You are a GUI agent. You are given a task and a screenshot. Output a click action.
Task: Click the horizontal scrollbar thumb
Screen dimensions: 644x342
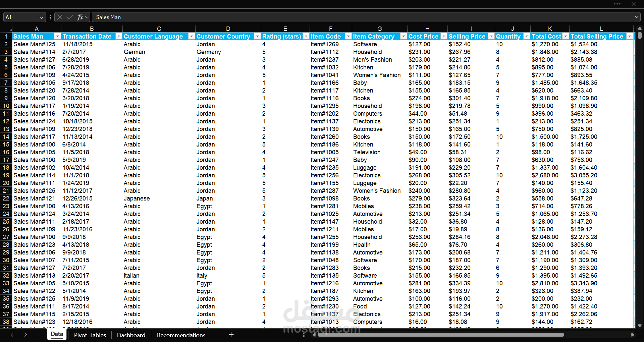pos(441,335)
